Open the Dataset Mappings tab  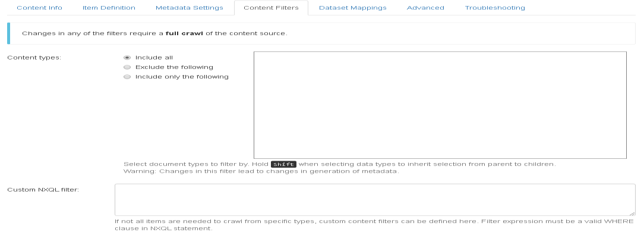click(x=352, y=8)
